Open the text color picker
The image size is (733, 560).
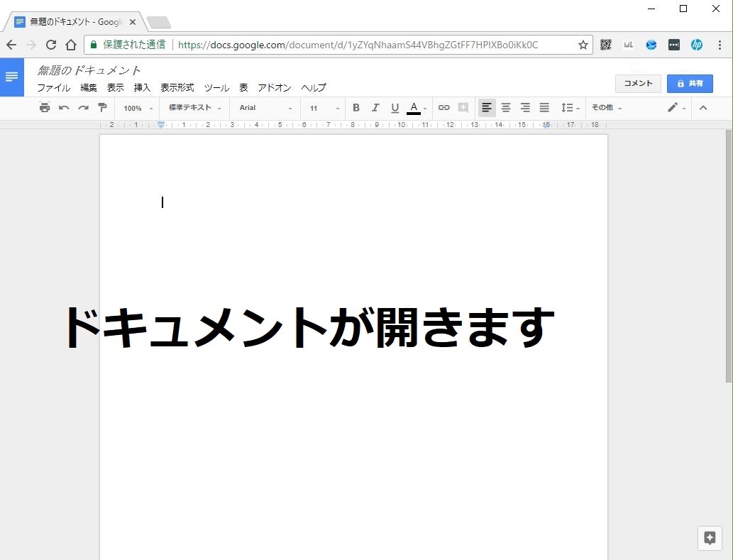416,108
